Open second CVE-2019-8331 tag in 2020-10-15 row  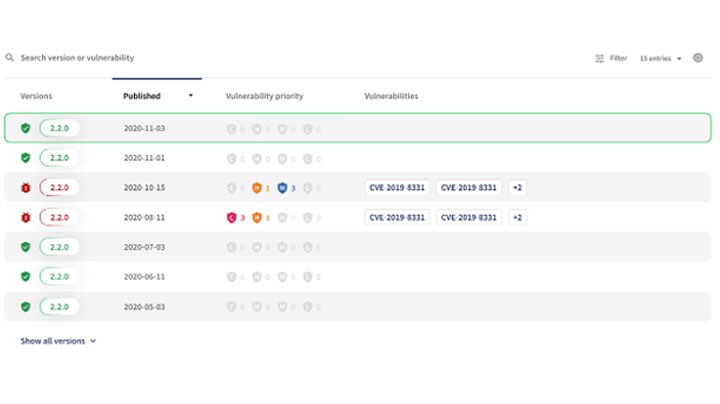click(x=469, y=187)
